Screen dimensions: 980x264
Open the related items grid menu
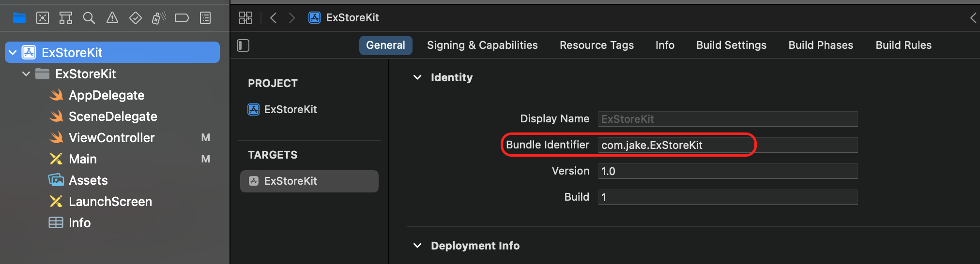245,18
